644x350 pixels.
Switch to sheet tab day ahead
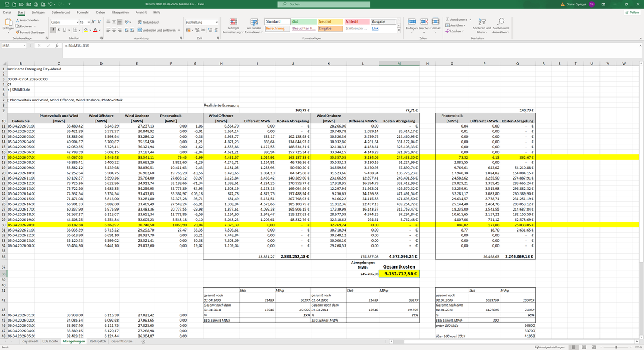(29, 341)
